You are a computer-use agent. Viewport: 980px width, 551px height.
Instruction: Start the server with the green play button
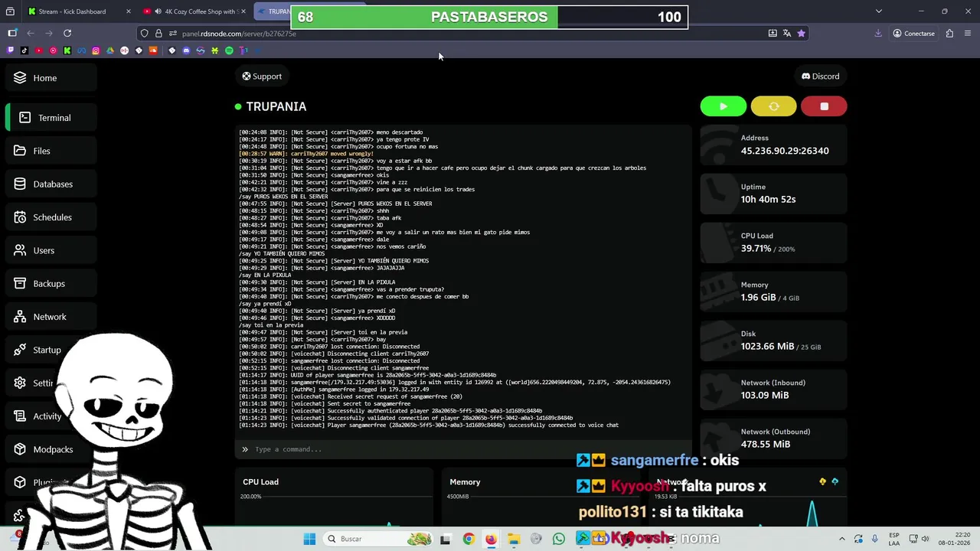tap(723, 106)
